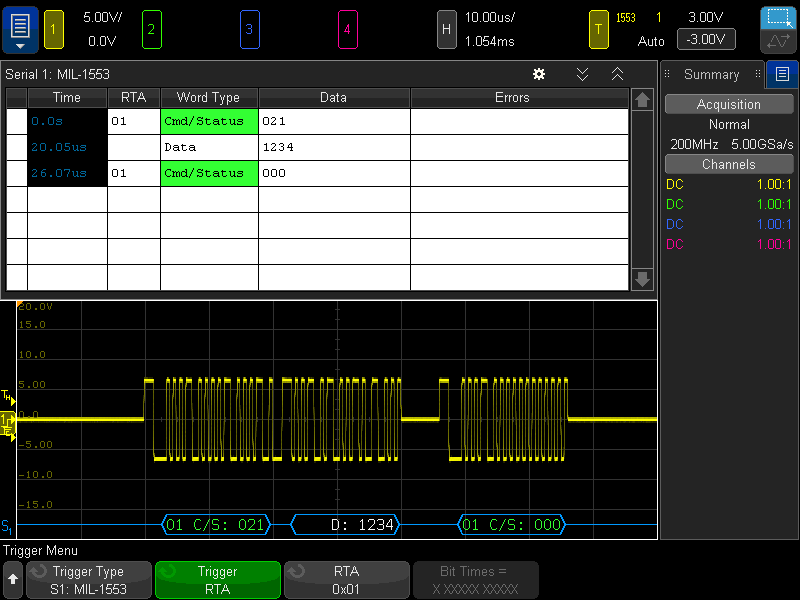Click the decoded 01 C/S: 021 packet
800x600 pixels.
[x=216, y=524]
